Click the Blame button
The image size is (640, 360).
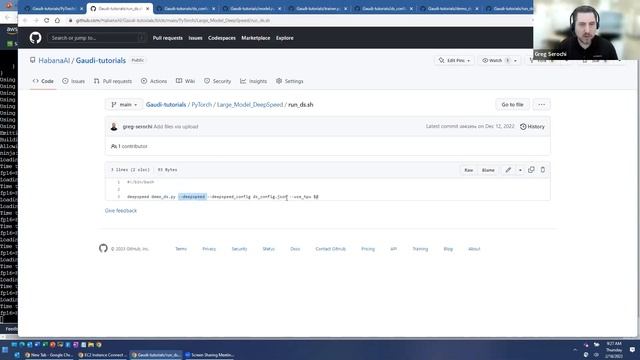click(x=488, y=170)
